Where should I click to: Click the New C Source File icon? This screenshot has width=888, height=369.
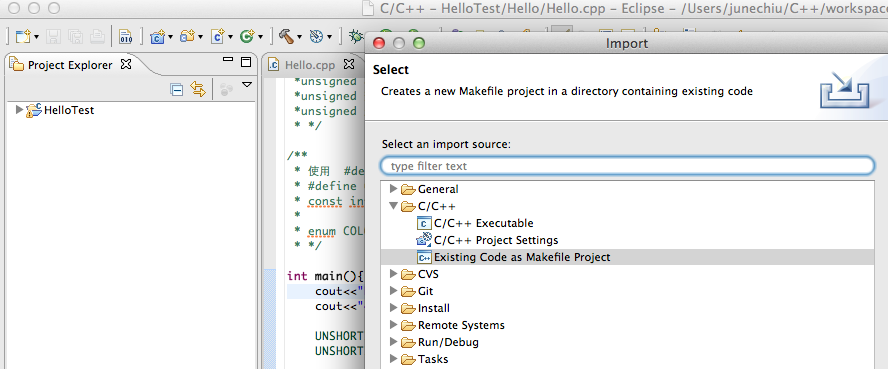(x=217, y=37)
